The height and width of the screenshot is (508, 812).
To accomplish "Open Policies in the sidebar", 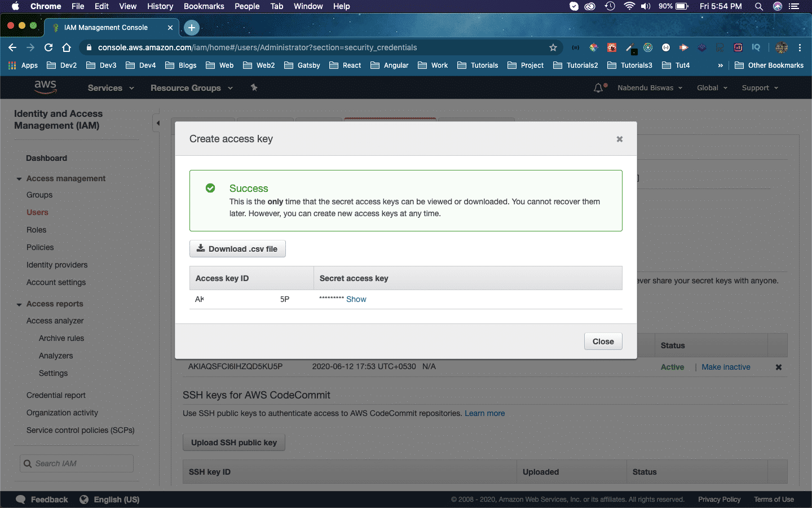I will coord(40,247).
